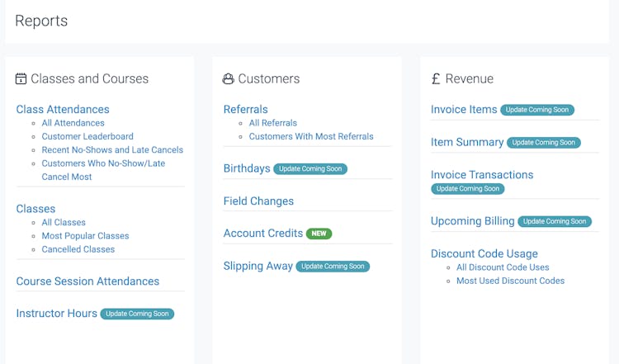Click the calendar icon beside Classes and Courses
619x364 pixels.
pyautogui.click(x=21, y=79)
